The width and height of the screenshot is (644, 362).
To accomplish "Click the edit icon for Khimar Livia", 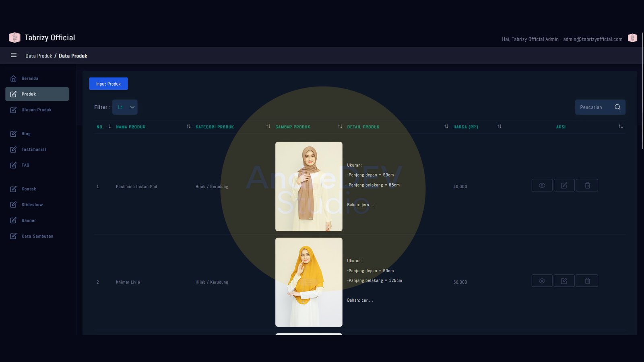I will tap(564, 281).
